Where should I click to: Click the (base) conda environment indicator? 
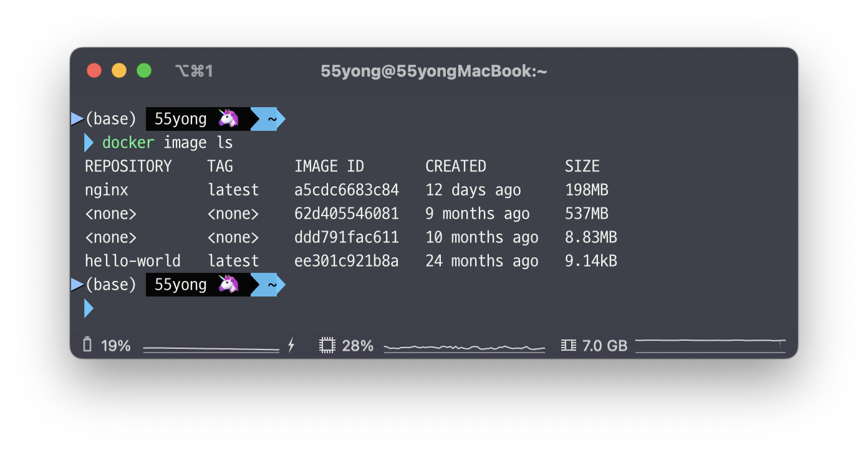[111, 118]
